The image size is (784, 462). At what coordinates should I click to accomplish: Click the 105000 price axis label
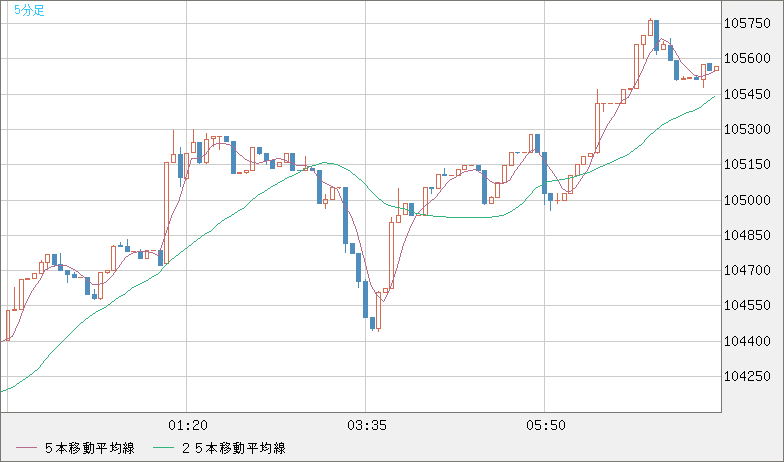click(747, 200)
